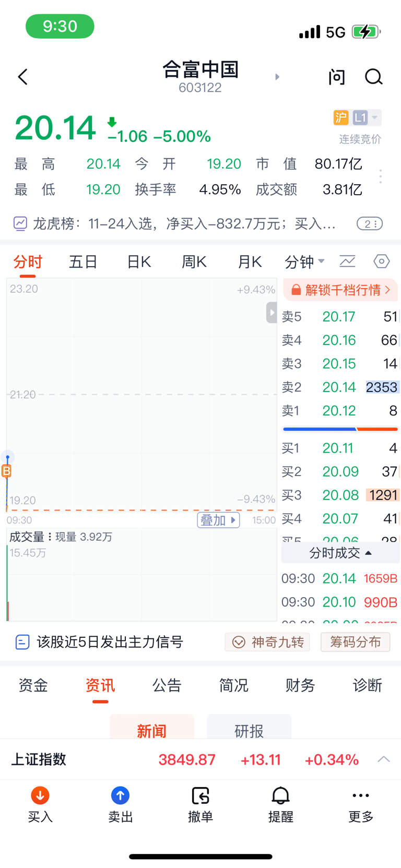The width and height of the screenshot is (401, 868).
Task: Tap the 卖出 sell button
Action: pyautogui.click(x=120, y=805)
